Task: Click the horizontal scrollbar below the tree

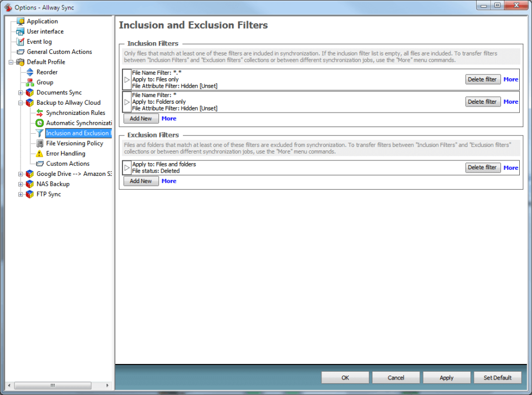Action: [x=53, y=385]
